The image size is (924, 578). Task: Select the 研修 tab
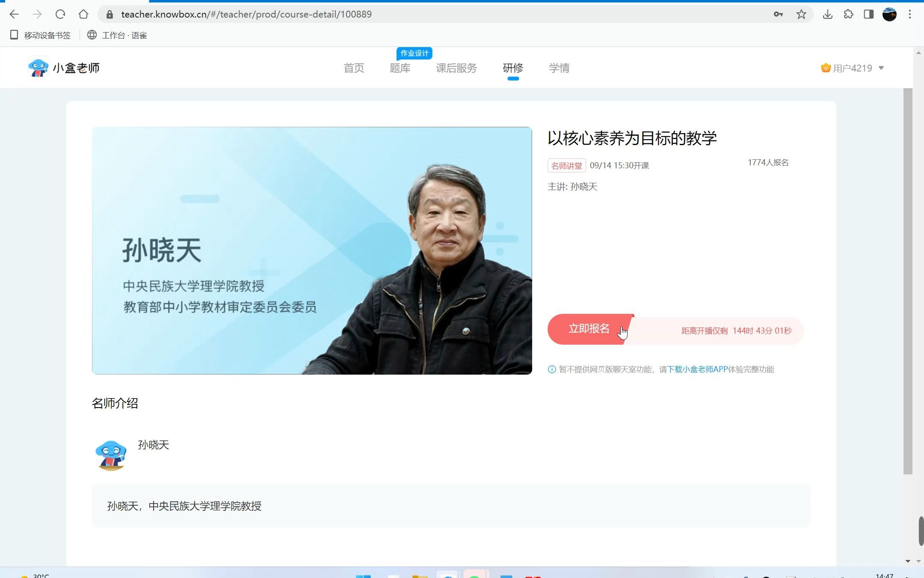tap(513, 68)
